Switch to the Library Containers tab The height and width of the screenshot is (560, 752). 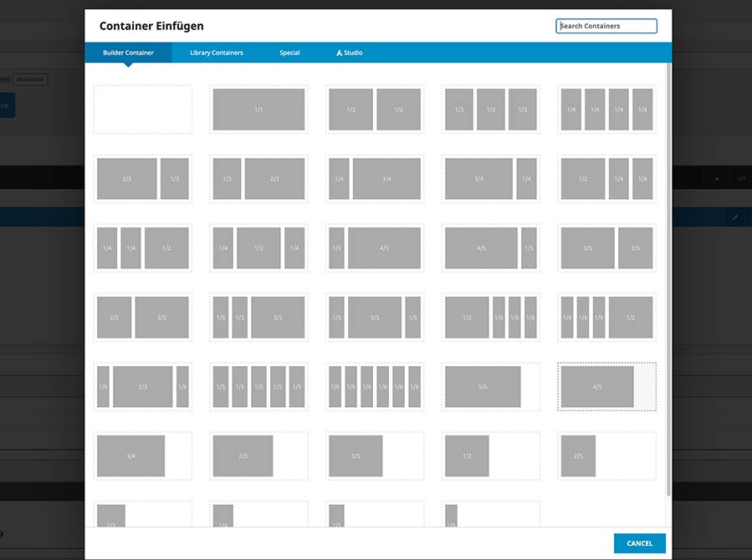216,52
